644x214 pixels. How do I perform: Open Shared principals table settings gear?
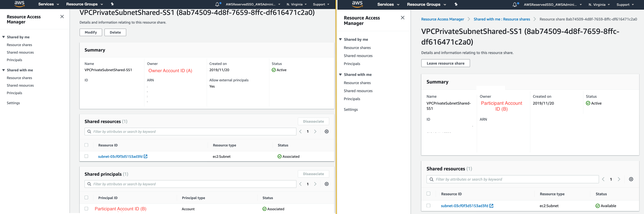[x=327, y=184]
